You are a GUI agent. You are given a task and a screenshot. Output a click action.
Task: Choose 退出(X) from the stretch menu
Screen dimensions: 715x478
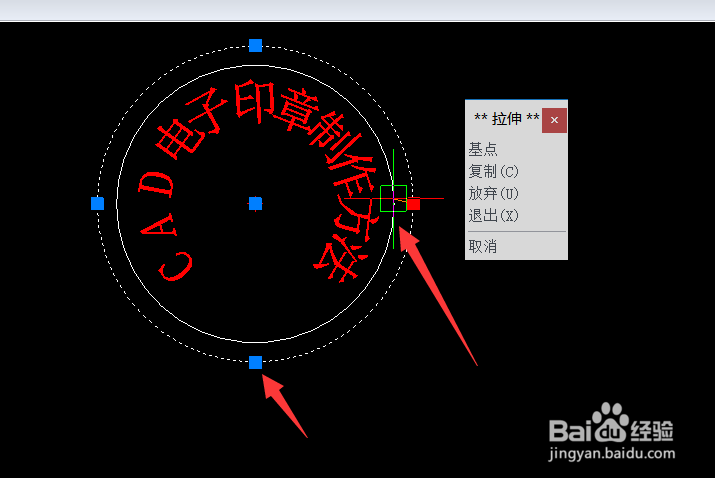[493, 215]
